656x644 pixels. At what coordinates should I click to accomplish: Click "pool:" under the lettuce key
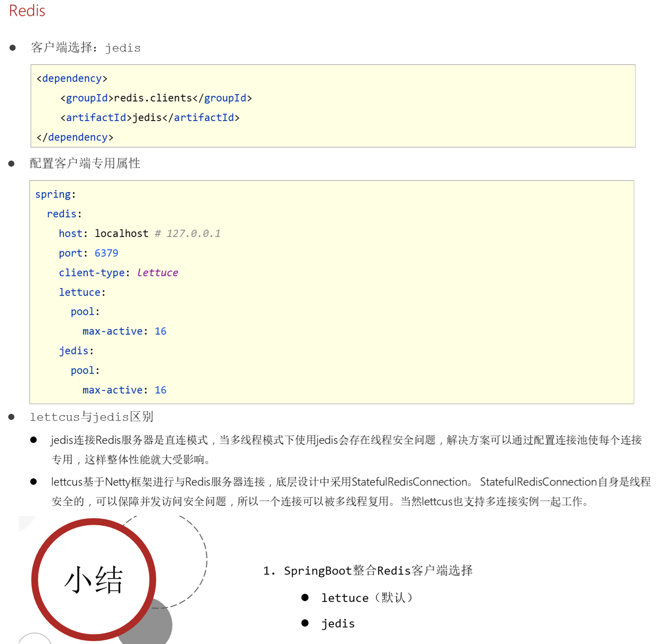tap(85, 312)
